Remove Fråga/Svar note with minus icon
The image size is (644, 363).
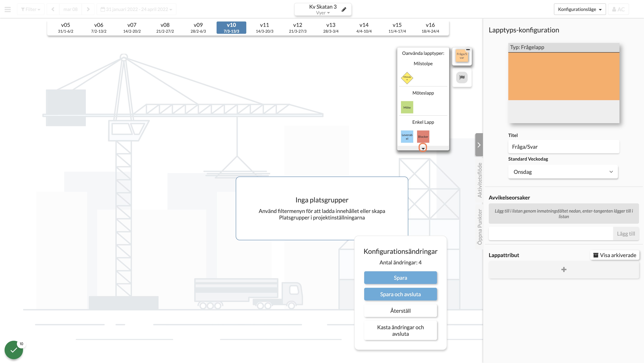tap(468, 49)
